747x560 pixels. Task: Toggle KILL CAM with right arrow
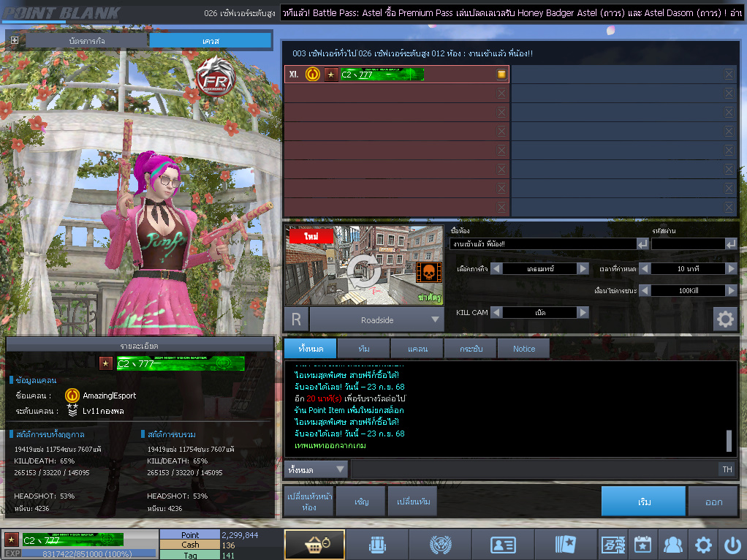click(x=583, y=312)
